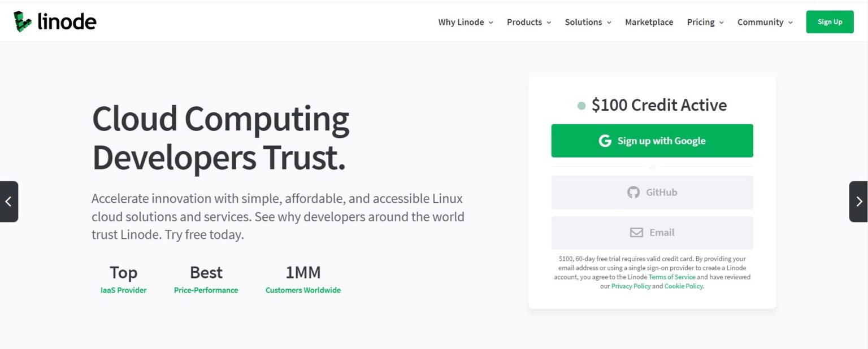Viewport: 868px width, 349px height.
Task: Expand the Community menu chevron
Action: click(x=791, y=23)
